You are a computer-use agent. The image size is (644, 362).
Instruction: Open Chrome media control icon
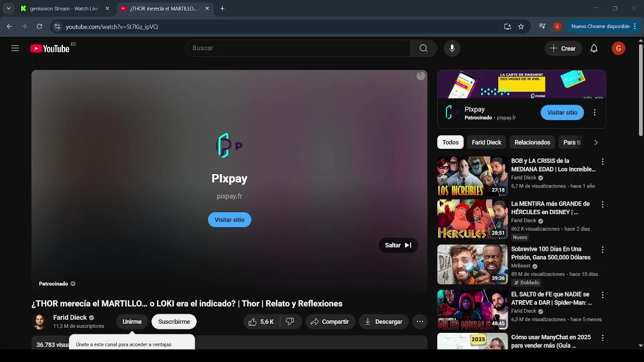point(542,27)
